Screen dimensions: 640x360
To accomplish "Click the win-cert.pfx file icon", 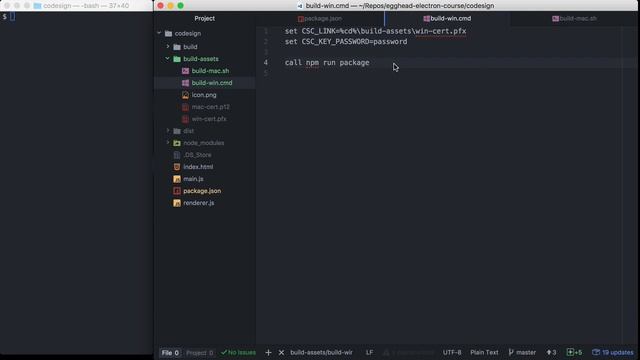I will click(185, 119).
